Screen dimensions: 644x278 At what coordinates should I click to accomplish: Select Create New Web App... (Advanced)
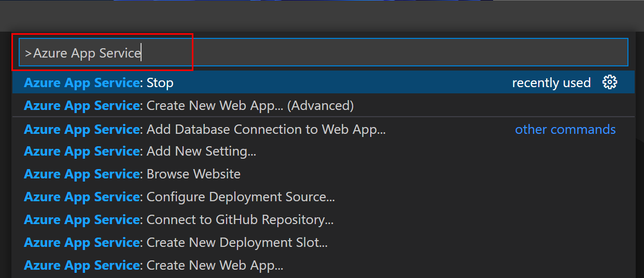tap(250, 106)
